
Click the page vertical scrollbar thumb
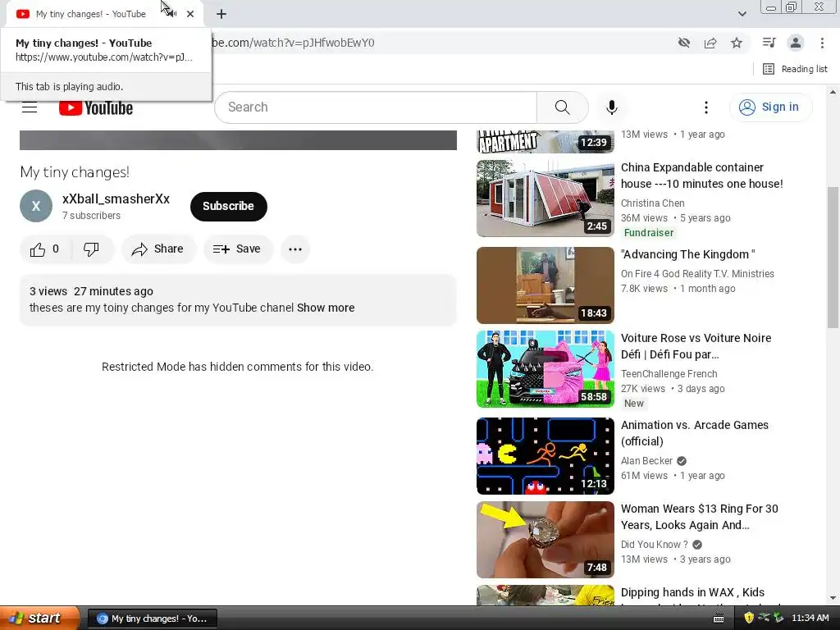coord(833,257)
